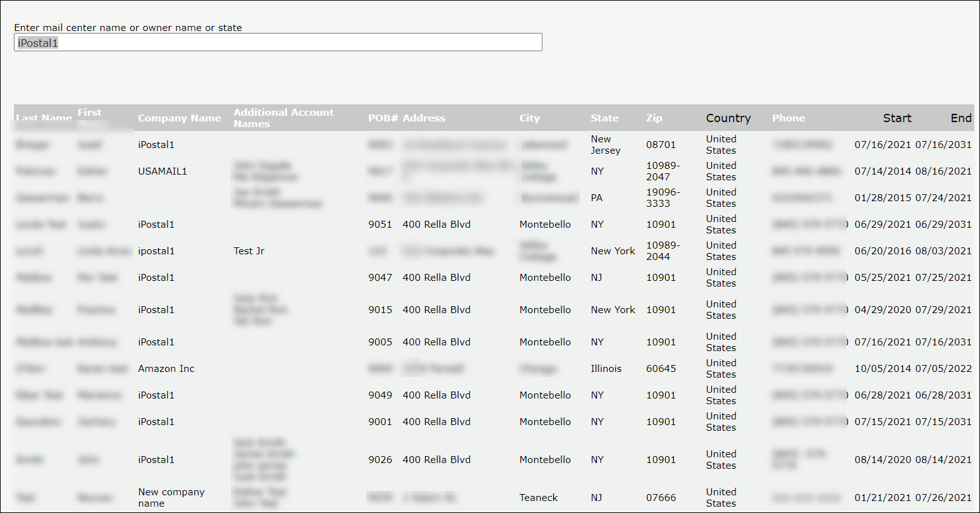Click start date 01/28/2015
This screenshot has width=980, height=513.
883,198
